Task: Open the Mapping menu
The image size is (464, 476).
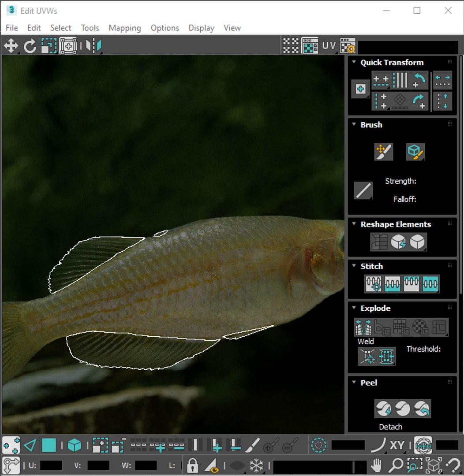Action: coord(125,28)
